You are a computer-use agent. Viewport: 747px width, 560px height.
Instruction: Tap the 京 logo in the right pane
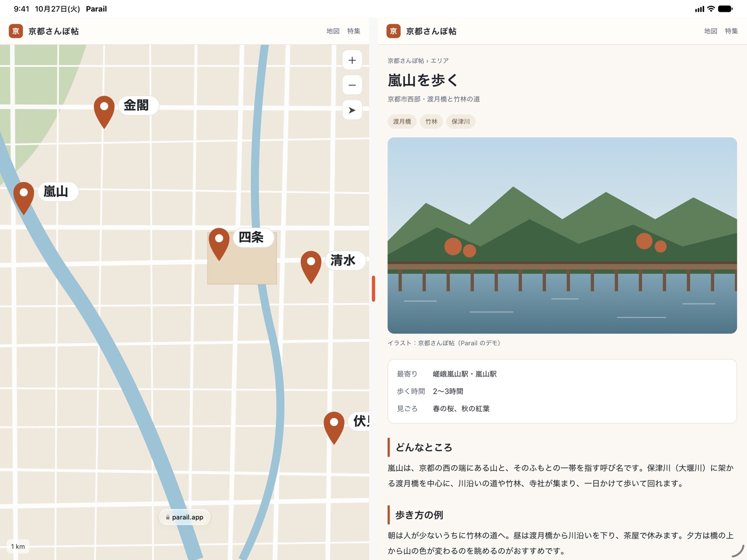click(393, 31)
